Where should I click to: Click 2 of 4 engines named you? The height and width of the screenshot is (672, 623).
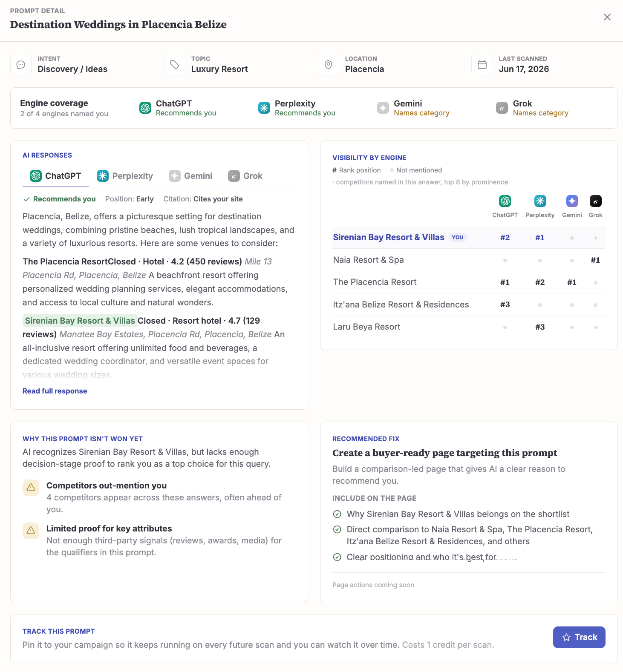point(64,114)
